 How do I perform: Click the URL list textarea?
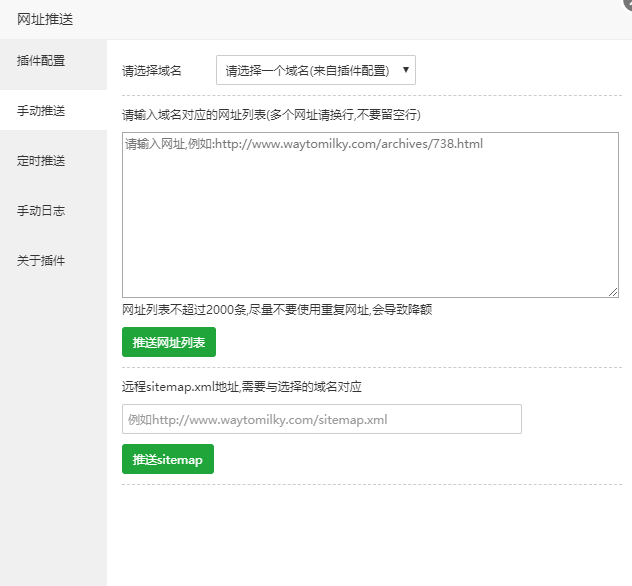click(370, 215)
